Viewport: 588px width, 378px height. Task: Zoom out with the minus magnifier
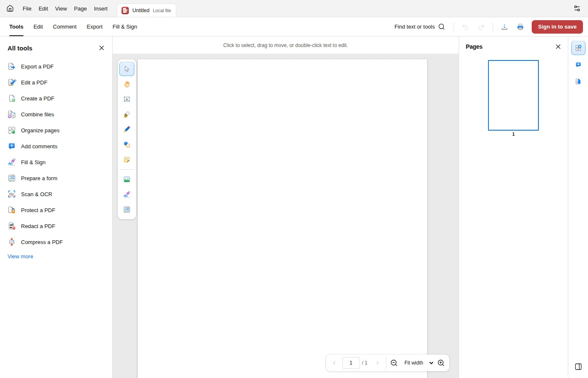394,363
